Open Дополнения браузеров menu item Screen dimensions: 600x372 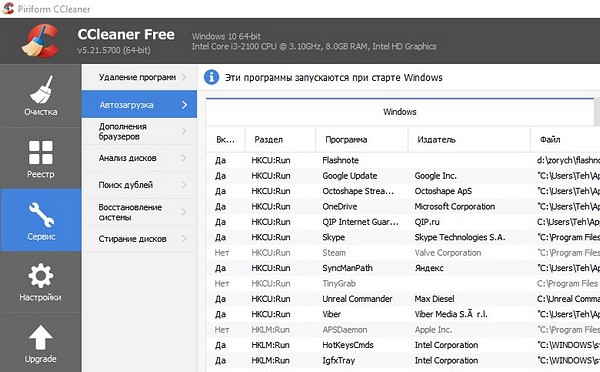click(139, 131)
